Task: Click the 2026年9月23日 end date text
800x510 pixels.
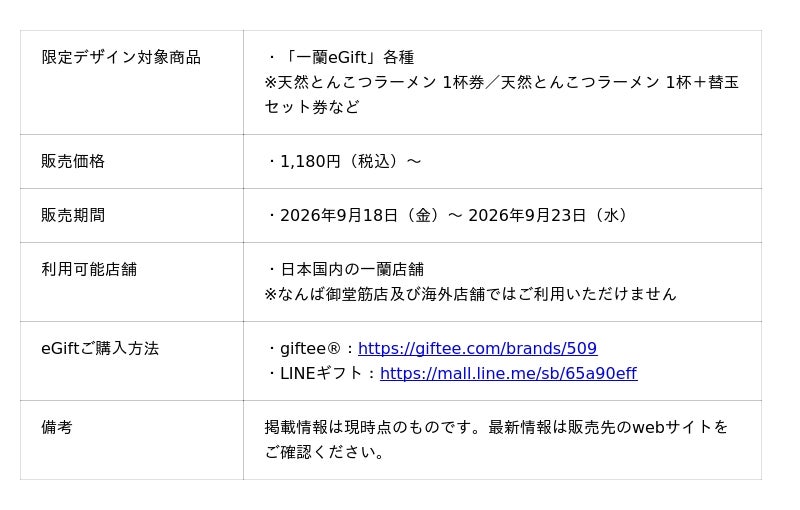Action: 527,215
